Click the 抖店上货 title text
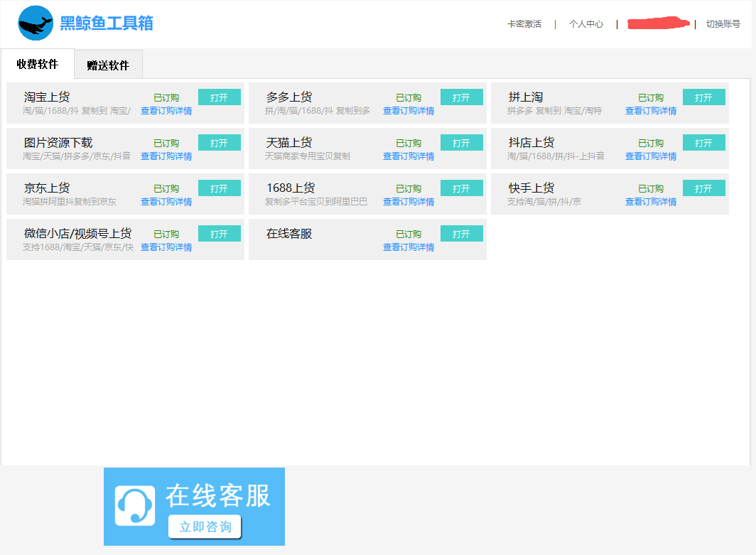The width and height of the screenshot is (756, 555). [x=531, y=142]
